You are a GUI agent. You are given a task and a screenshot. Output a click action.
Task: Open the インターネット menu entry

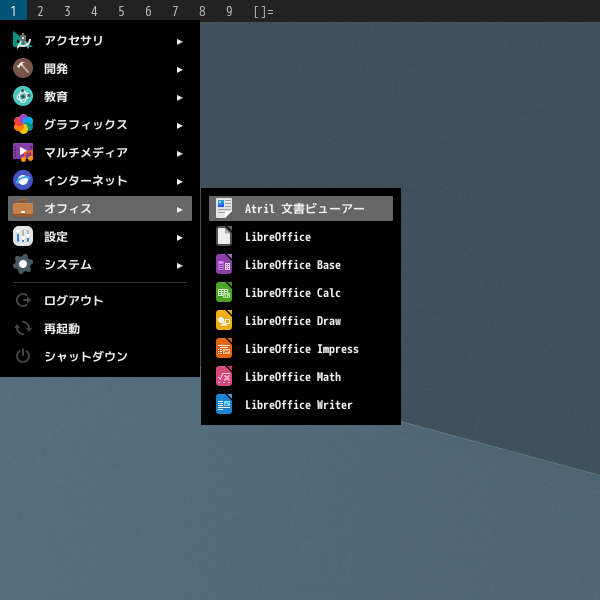(x=100, y=180)
